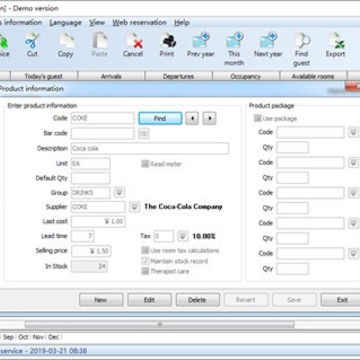Toggle Use room tax calculations checkbox

pos(145,250)
